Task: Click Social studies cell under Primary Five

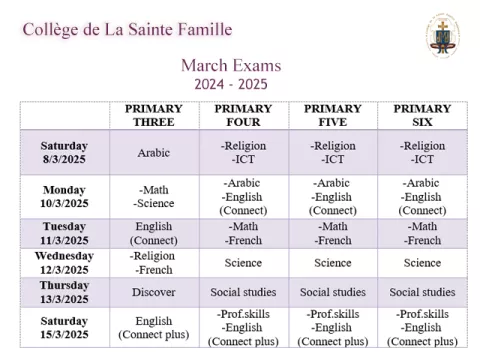Action: 333,292
